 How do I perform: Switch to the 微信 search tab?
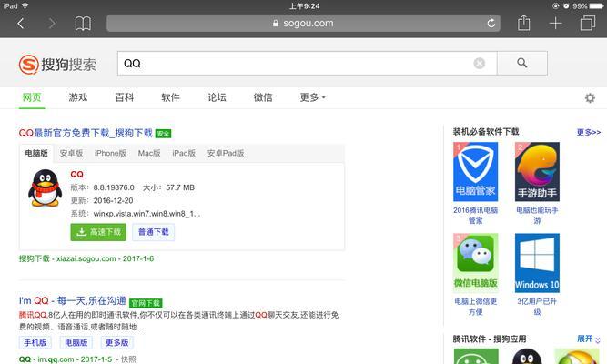click(263, 97)
